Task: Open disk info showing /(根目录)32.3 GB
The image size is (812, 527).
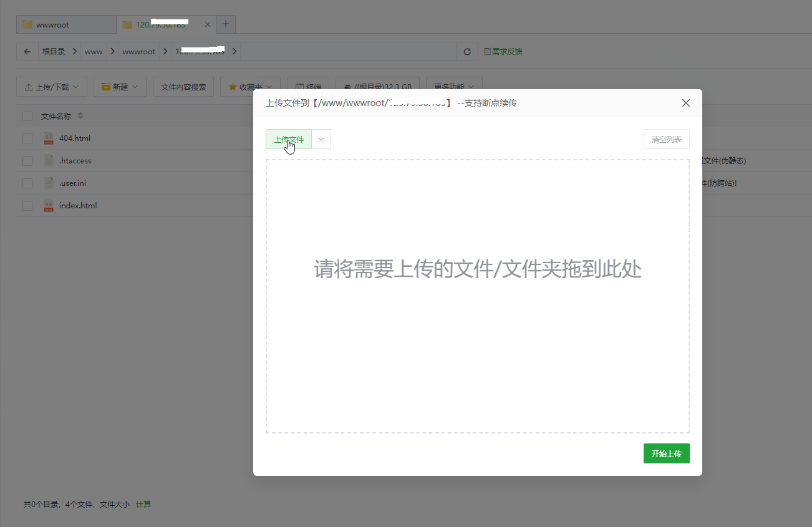Action: (377, 87)
